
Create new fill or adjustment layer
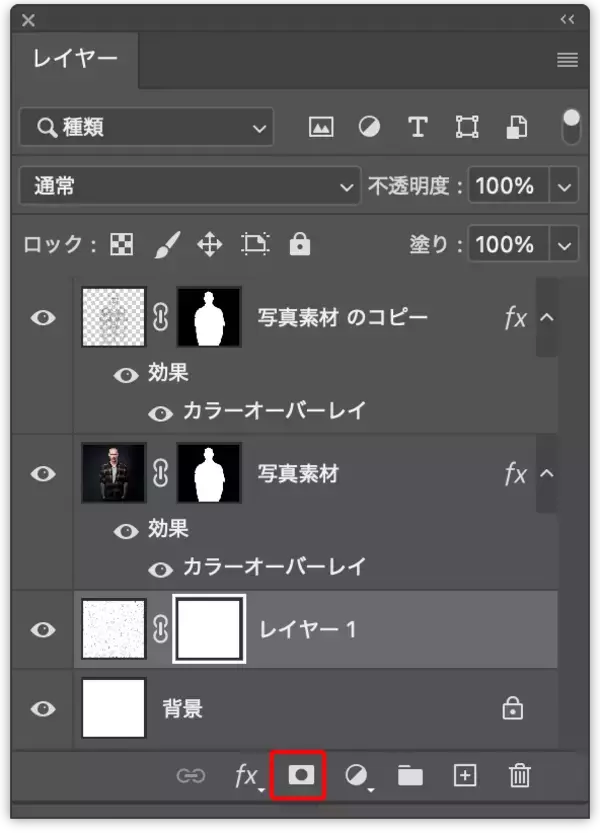tap(358, 777)
